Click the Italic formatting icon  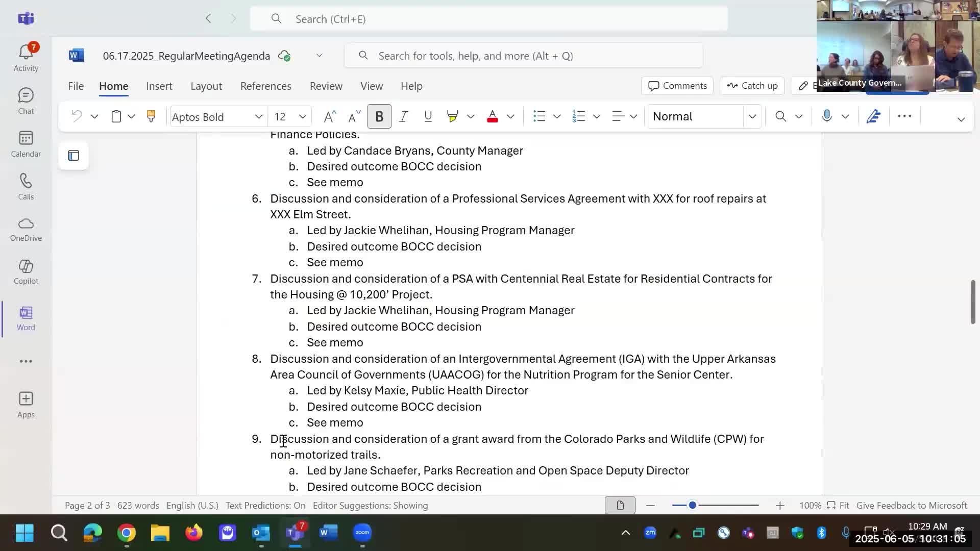coord(403,116)
